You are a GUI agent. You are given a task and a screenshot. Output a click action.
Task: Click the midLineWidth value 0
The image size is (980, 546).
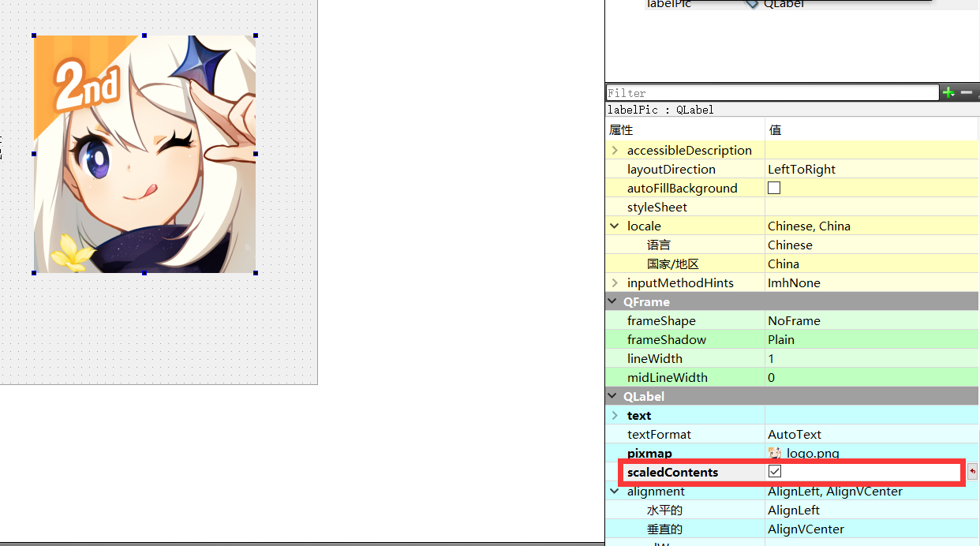click(x=771, y=377)
